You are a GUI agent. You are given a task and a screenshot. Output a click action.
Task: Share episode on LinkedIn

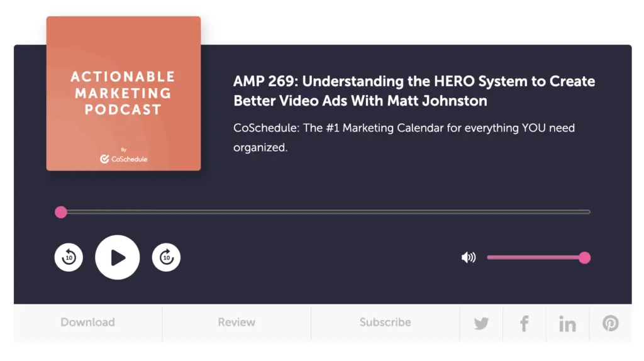(567, 324)
